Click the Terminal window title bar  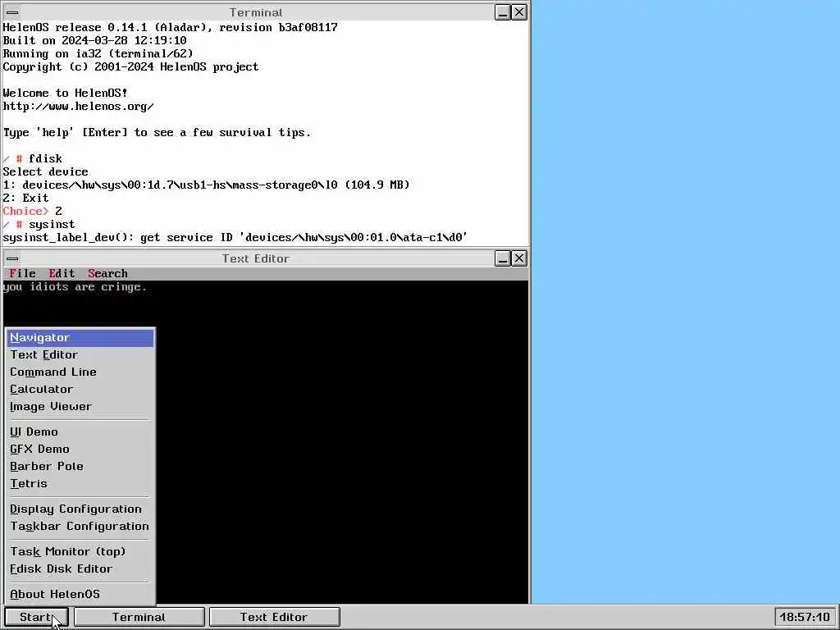click(x=256, y=12)
